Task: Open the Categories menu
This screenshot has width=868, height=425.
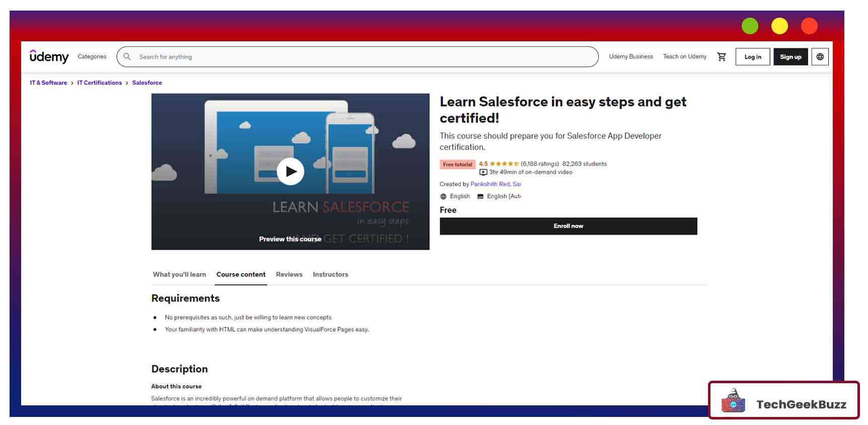Action: click(x=92, y=57)
